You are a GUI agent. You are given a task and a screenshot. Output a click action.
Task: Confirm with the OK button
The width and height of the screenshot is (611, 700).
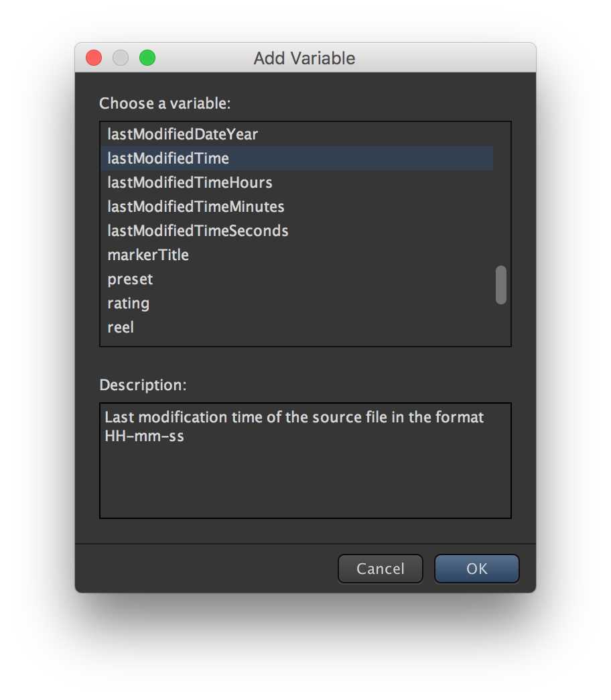click(477, 569)
